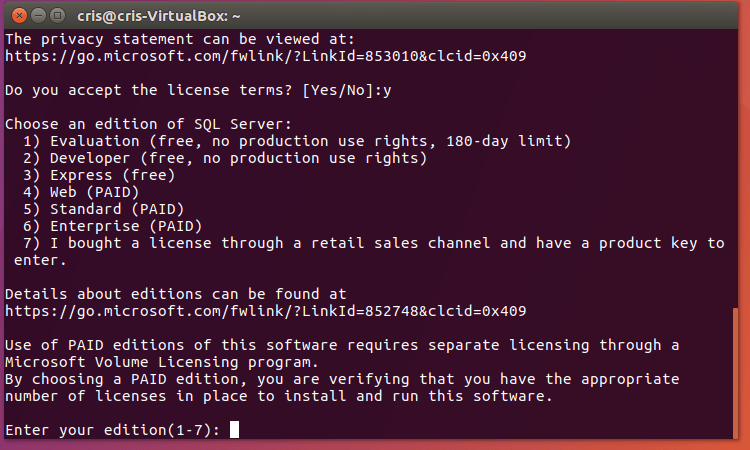750x450 pixels.
Task: Click the retail sales channel option line
Action: tap(372, 243)
